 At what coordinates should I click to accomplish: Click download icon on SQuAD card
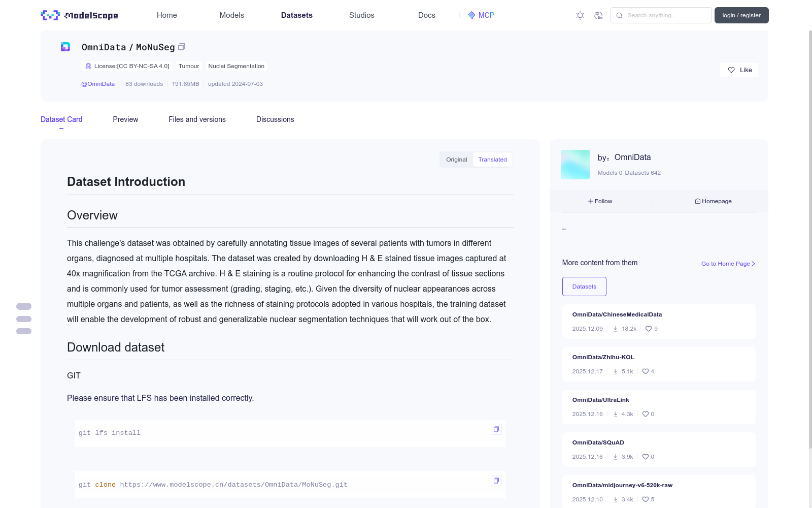click(616, 457)
